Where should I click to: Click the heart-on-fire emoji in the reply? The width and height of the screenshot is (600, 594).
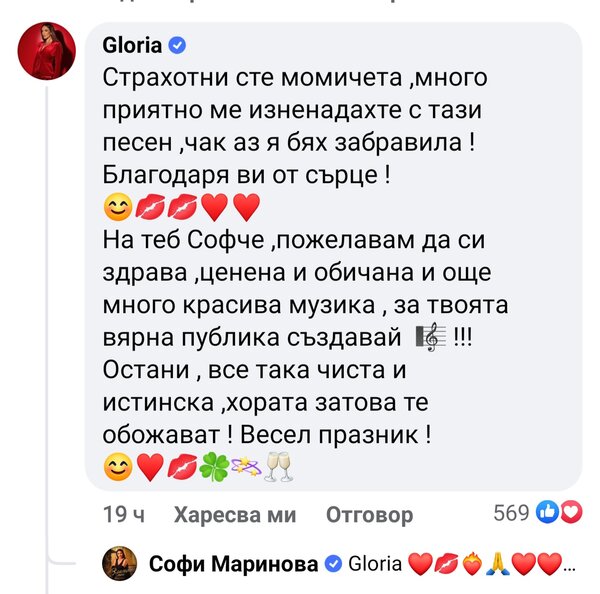(x=472, y=564)
